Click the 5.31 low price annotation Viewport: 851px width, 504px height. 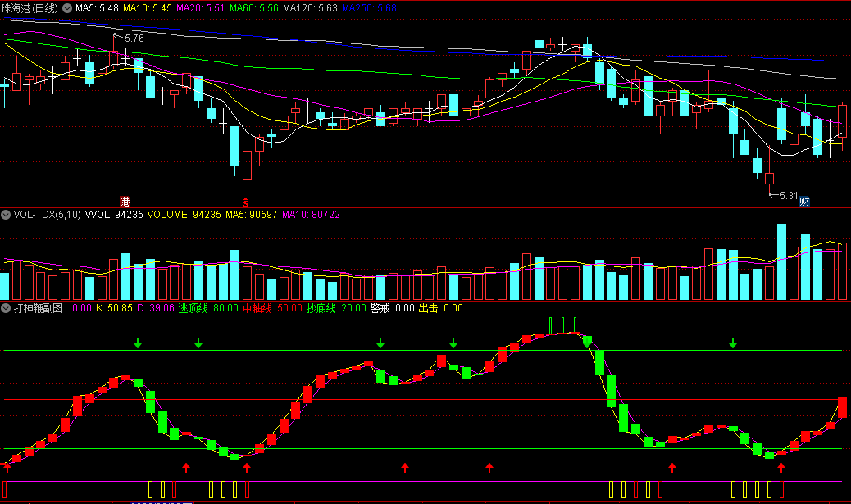(789, 195)
